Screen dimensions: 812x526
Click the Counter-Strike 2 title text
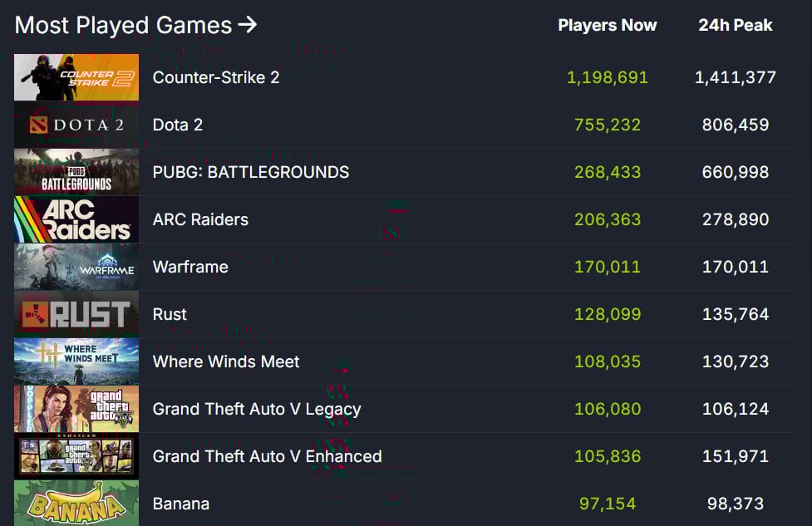(216, 77)
